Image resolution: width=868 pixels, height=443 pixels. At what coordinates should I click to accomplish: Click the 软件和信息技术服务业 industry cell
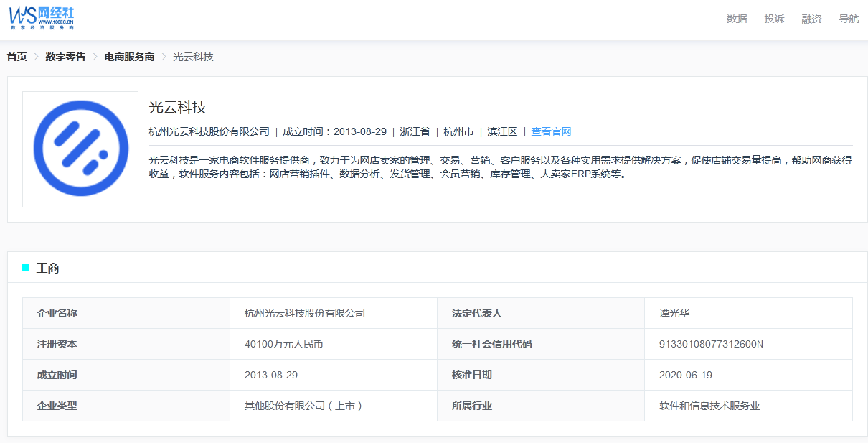709,406
